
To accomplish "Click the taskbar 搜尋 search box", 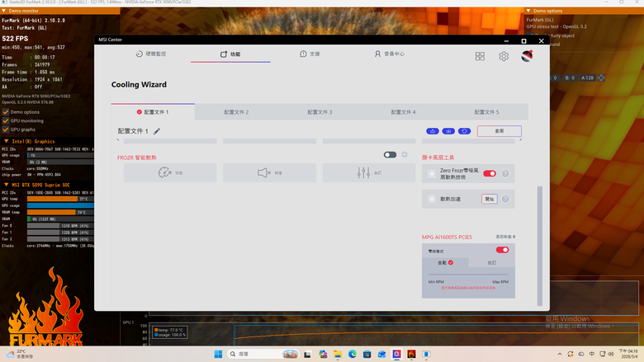I will click(x=263, y=354).
